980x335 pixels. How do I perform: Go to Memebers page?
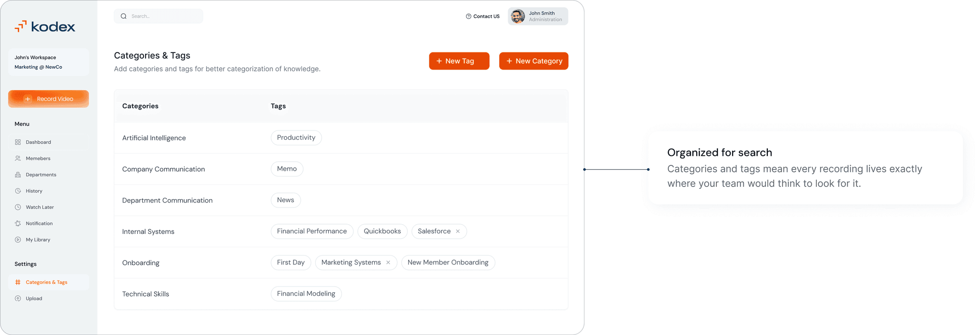pyautogui.click(x=49, y=158)
